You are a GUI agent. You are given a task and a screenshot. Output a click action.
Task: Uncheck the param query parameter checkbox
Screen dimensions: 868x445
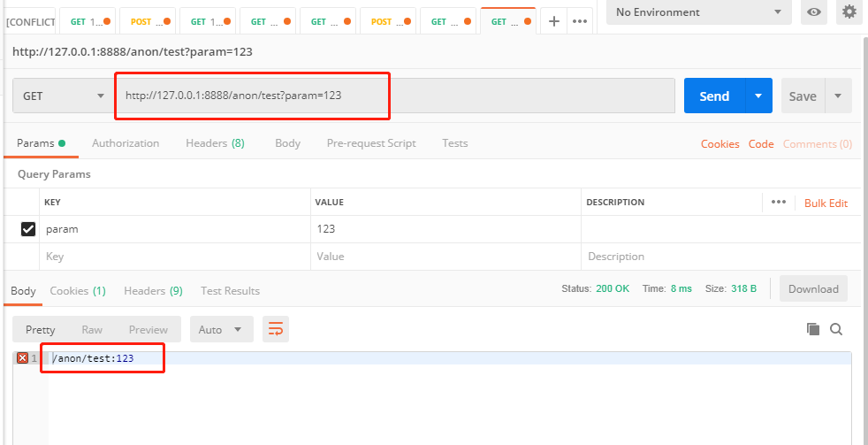[x=27, y=229]
